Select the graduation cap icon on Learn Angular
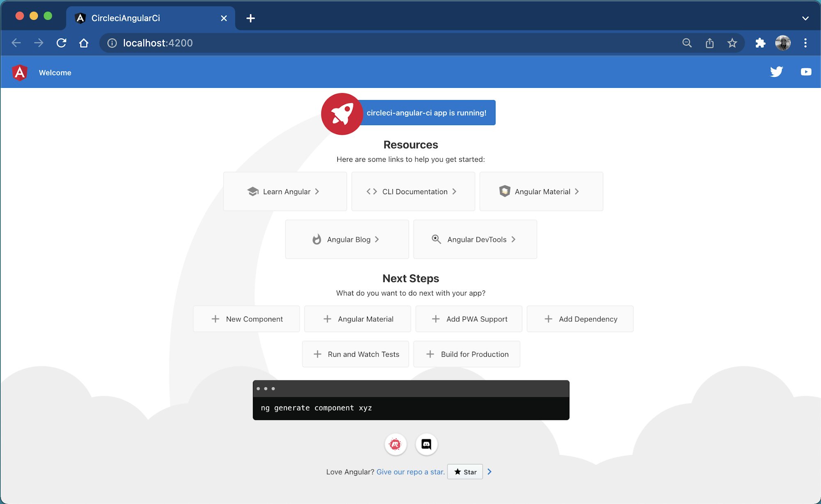821x504 pixels. [x=253, y=191]
